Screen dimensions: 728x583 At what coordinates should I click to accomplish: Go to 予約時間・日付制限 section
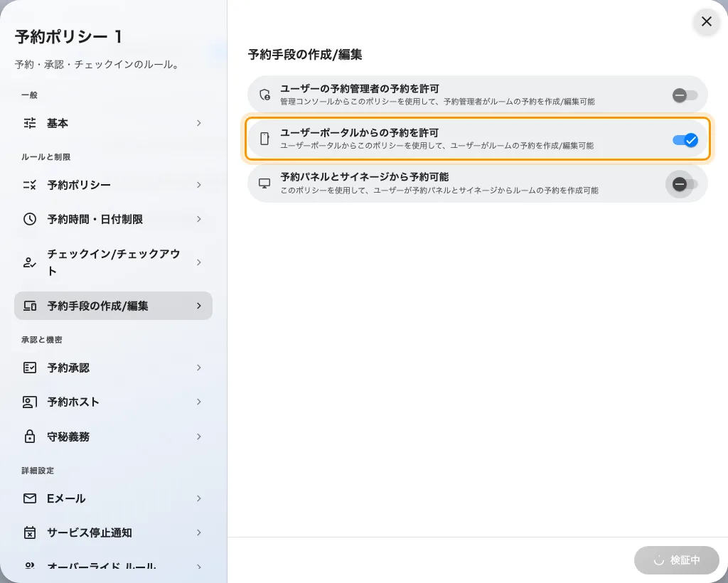[113, 219]
